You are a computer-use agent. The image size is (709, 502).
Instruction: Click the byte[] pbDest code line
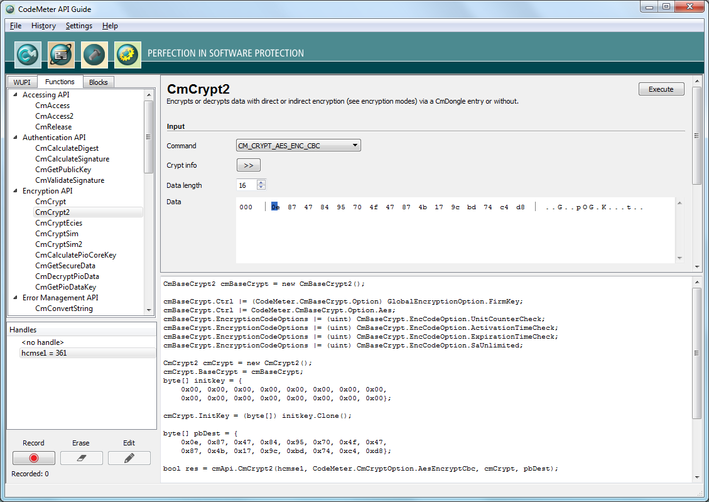pyautogui.click(x=199, y=433)
